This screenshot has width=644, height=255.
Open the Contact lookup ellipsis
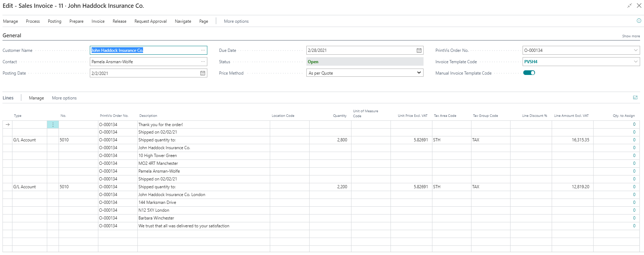(x=203, y=62)
